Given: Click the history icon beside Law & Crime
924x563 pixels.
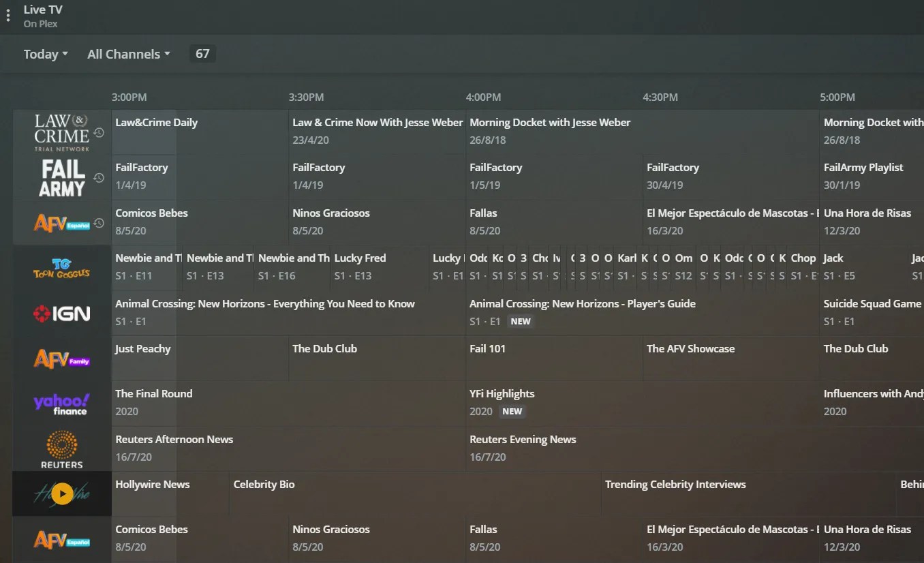Looking at the screenshot, I should [99, 132].
